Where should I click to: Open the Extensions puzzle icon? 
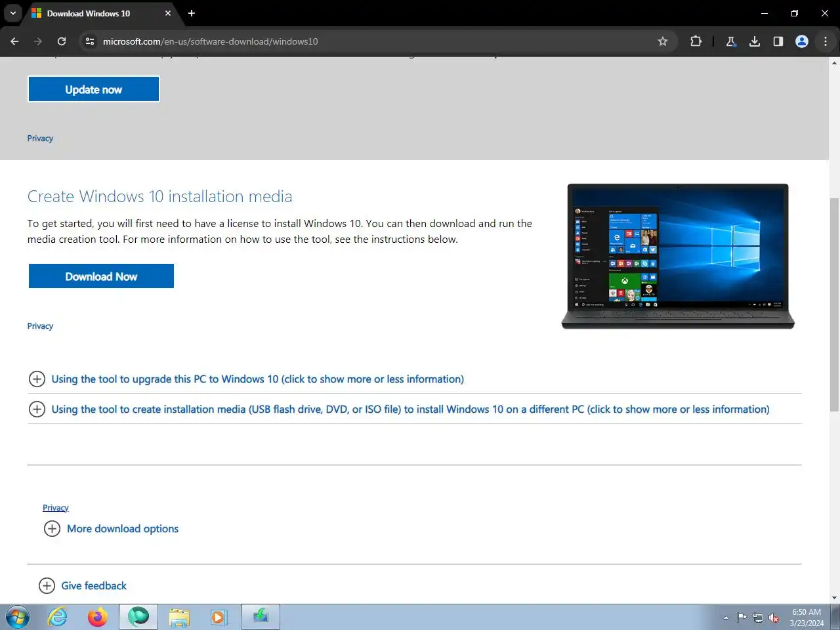click(696, 41)
